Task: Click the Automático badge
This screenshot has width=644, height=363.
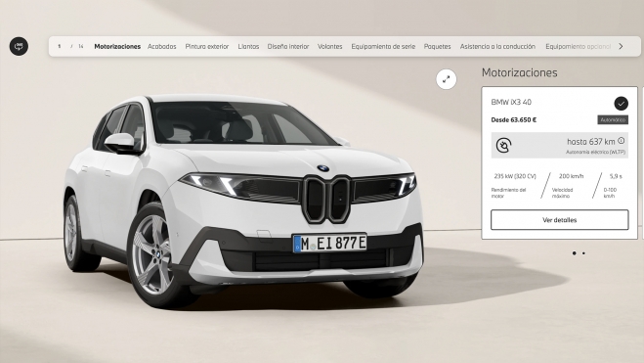Action: coord(613,119)
